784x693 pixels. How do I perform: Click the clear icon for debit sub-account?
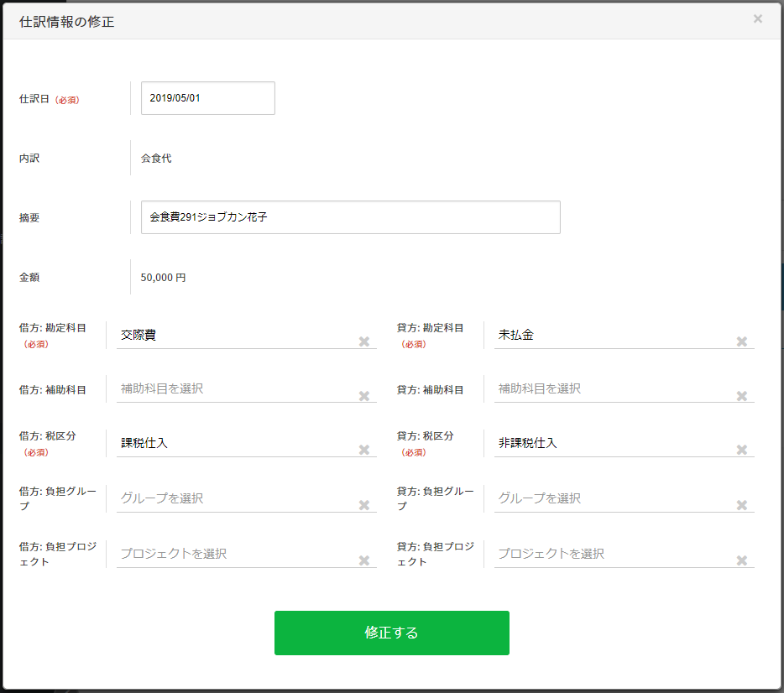(364, 396)
